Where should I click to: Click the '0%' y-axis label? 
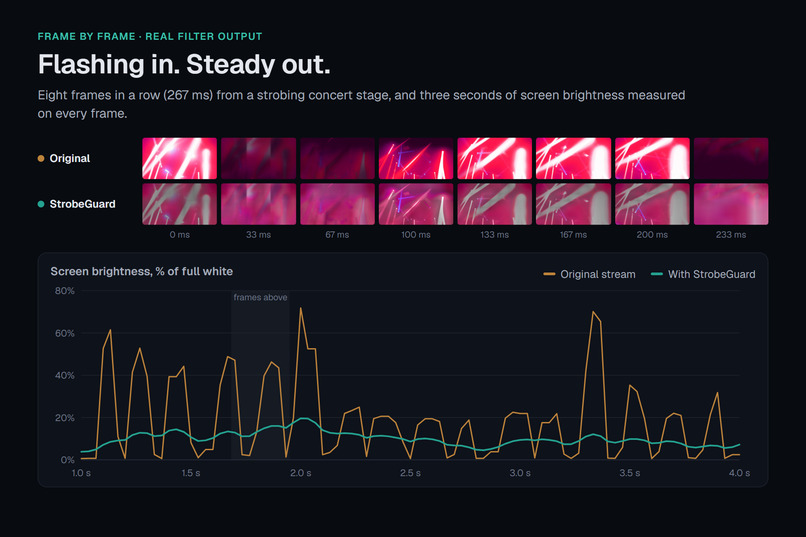pos(67,460)
